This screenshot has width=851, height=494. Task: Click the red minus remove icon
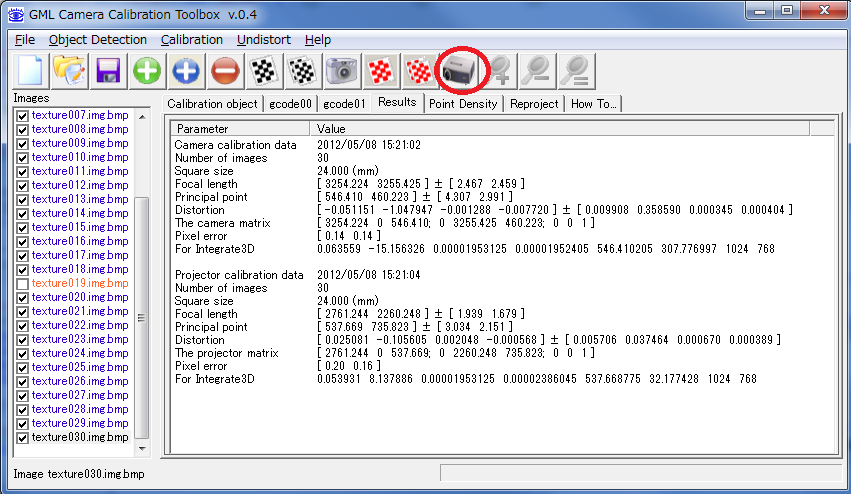[x=225, y=71]
